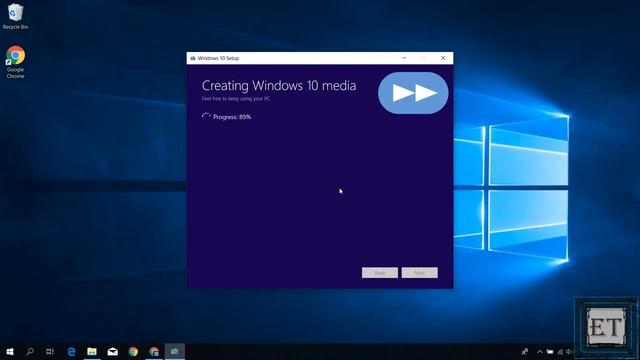
Task: Select the Windows 10 Setup taskbar item
Action: tap(175, 351)
